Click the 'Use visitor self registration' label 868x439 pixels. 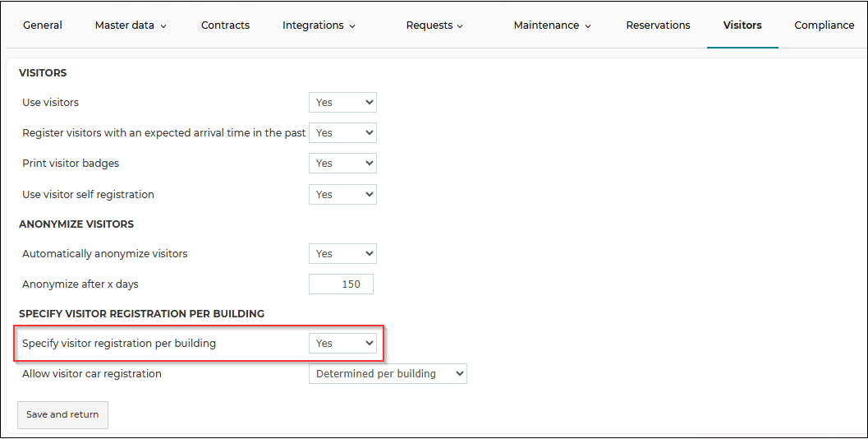[88, 195]
